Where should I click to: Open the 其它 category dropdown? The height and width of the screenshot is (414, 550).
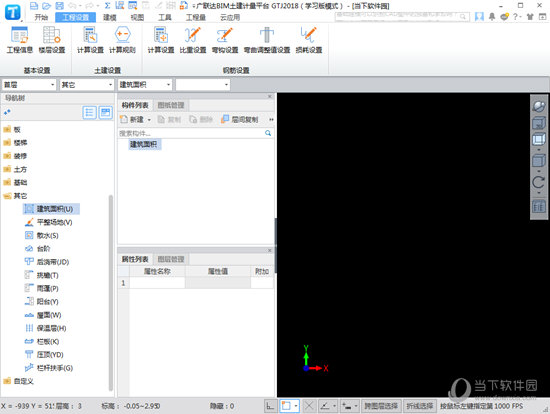click(87, 85)
